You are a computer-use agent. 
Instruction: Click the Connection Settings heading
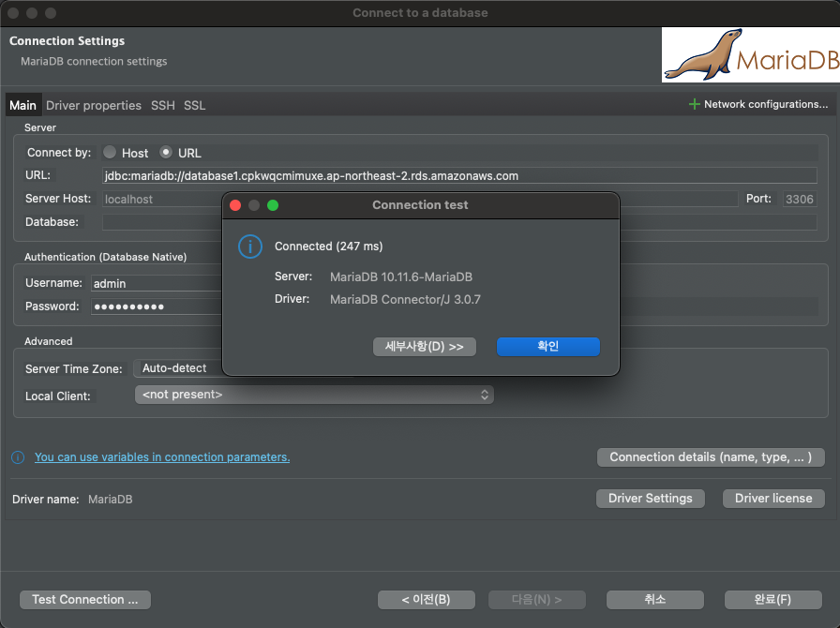tap(67, 40)
